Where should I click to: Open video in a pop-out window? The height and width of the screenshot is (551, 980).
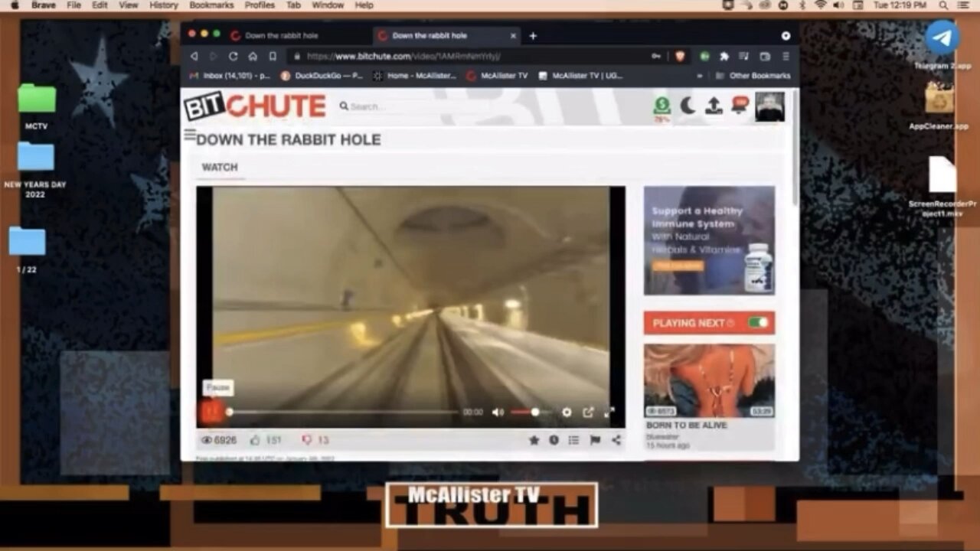click(x=588, y=412)
